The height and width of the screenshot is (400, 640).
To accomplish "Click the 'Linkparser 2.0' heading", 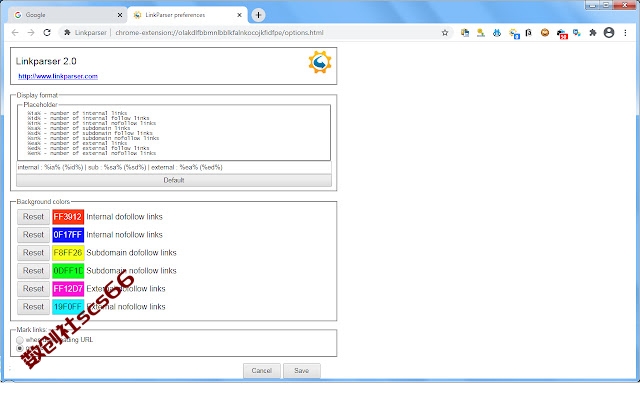I will 46,61.
